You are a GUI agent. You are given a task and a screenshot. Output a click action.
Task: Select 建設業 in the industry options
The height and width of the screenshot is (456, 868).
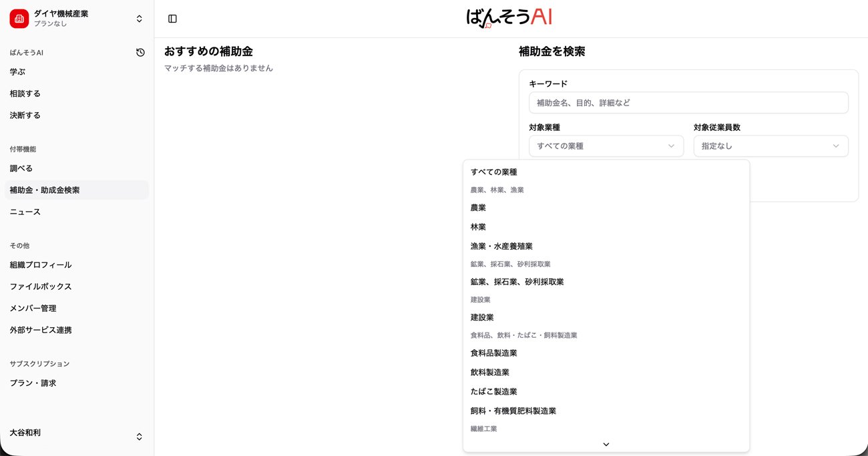[482, 317]
